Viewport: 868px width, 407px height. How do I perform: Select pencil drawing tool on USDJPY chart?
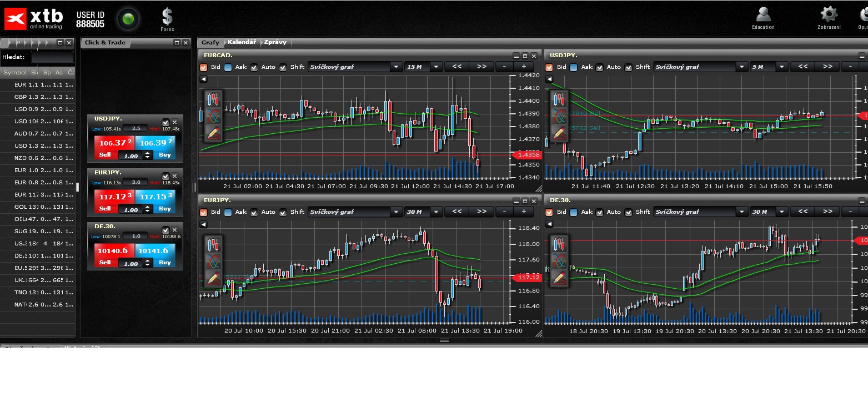(559, 133)
